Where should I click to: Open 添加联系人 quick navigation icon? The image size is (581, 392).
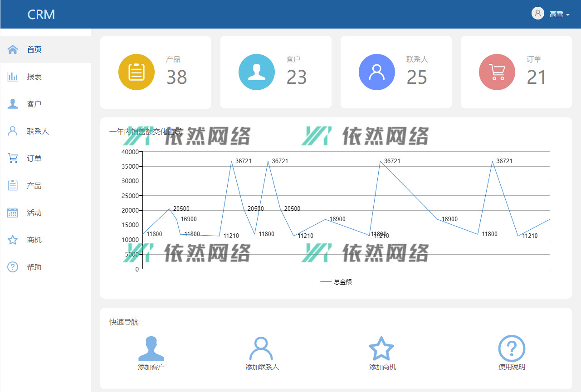261,349
